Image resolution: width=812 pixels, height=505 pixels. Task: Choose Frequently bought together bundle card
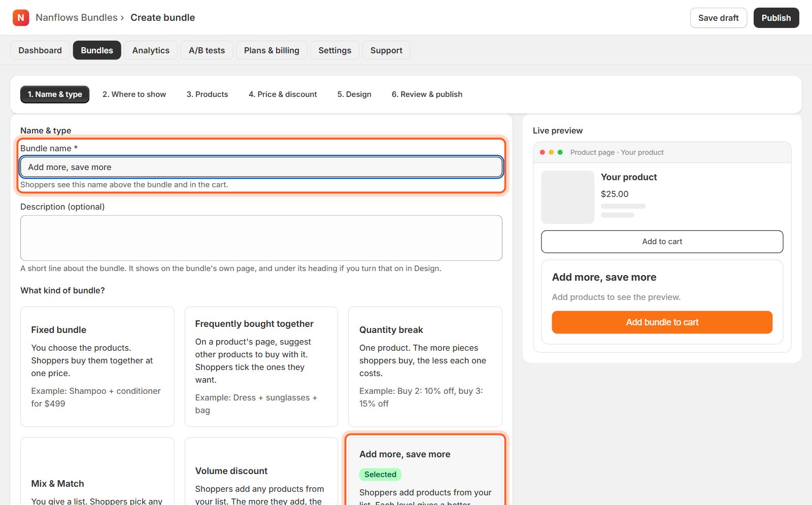(261, 366)
